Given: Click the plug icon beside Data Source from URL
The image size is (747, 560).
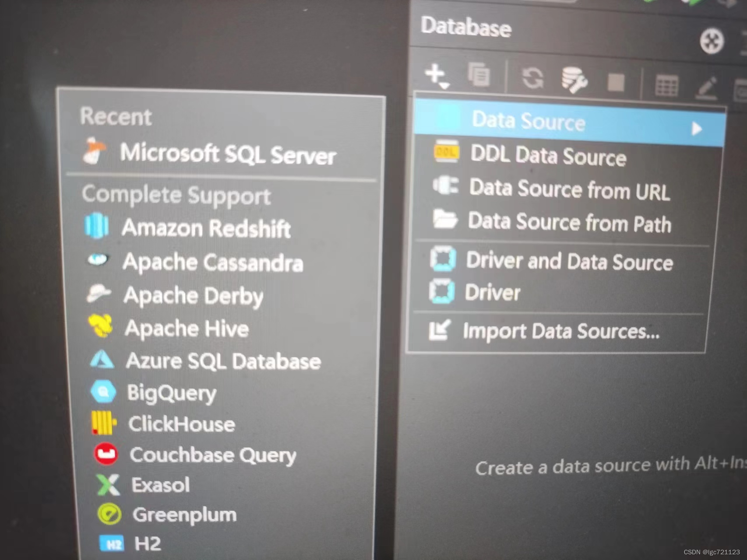Looking at the screenshot, I should (446, 185).
